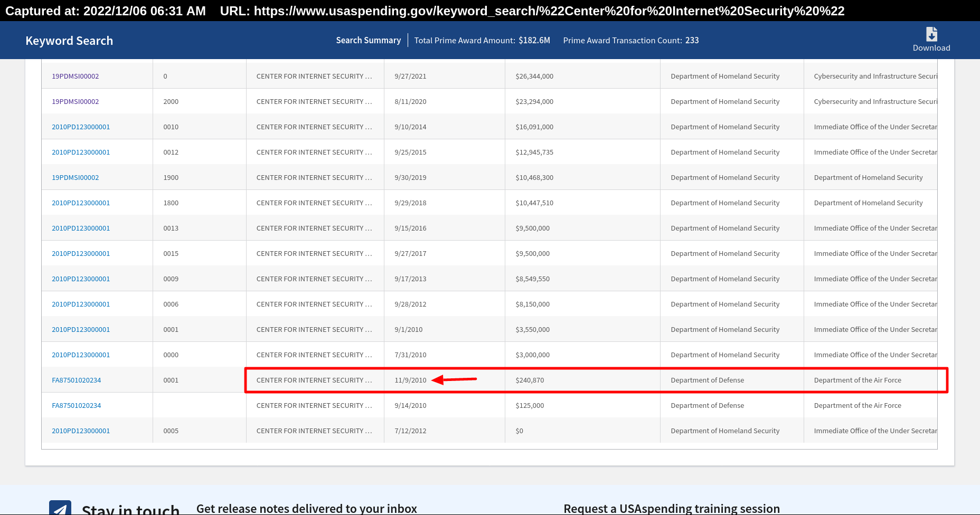Open award 2010PD123000001 with mod 0015
Viewport: 980px width, 515px height.
click(x=81, y=253)
